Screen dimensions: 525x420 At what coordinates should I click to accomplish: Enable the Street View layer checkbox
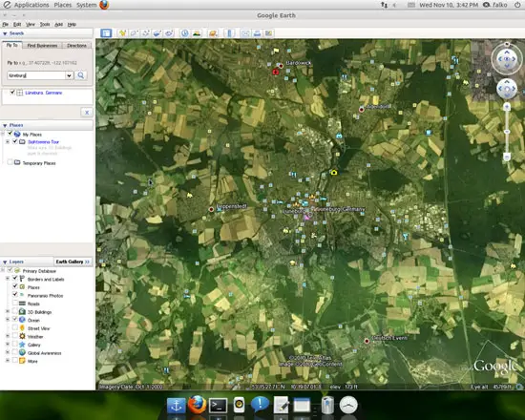14,327
